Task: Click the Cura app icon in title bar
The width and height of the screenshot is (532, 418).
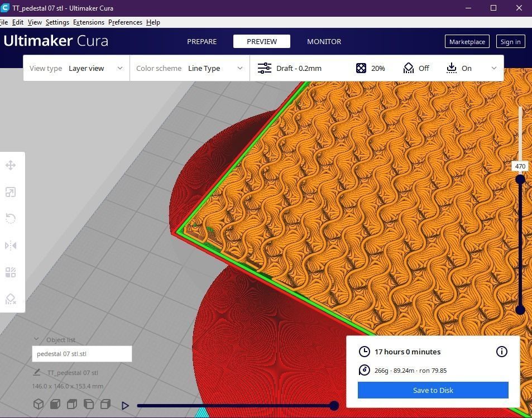Action: [5, 8]
